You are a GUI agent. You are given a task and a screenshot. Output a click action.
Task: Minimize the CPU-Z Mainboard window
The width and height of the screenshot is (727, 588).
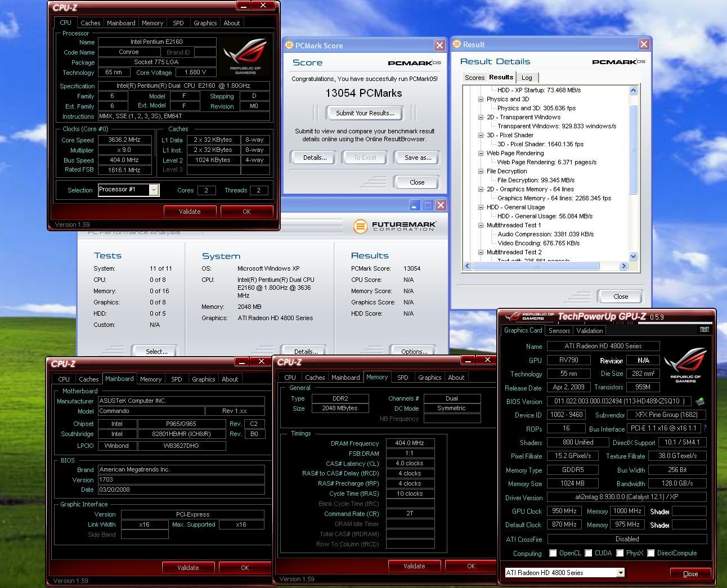pos(241,361)
